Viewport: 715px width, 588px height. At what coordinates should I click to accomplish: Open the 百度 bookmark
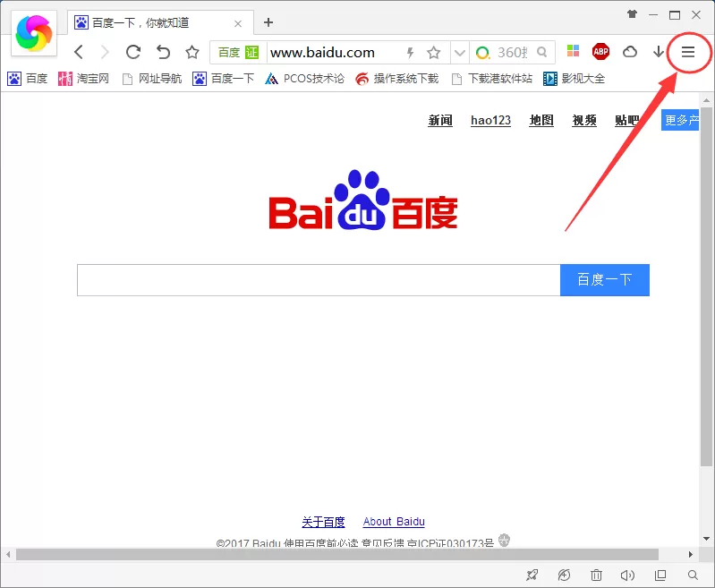tap(28, 79)
